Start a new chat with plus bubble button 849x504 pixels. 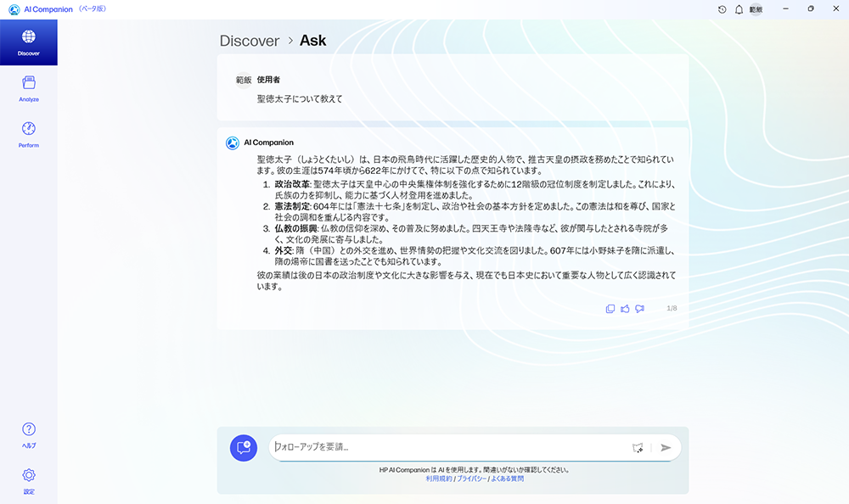tap(244, 447)
